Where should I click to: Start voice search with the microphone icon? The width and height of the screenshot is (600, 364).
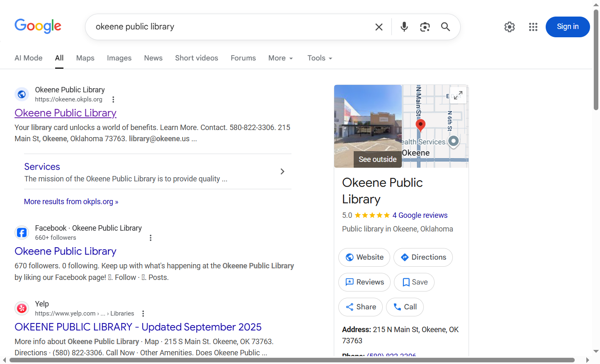pos(404,27)
